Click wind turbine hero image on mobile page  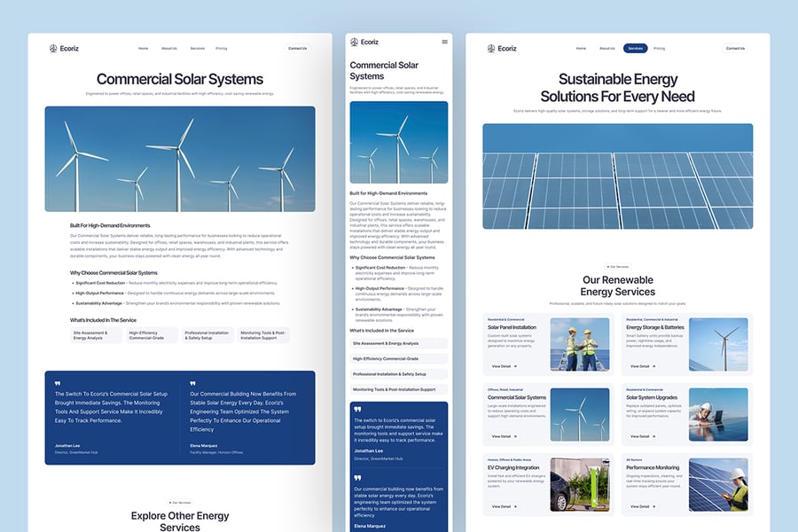click(x=398, y=143)
